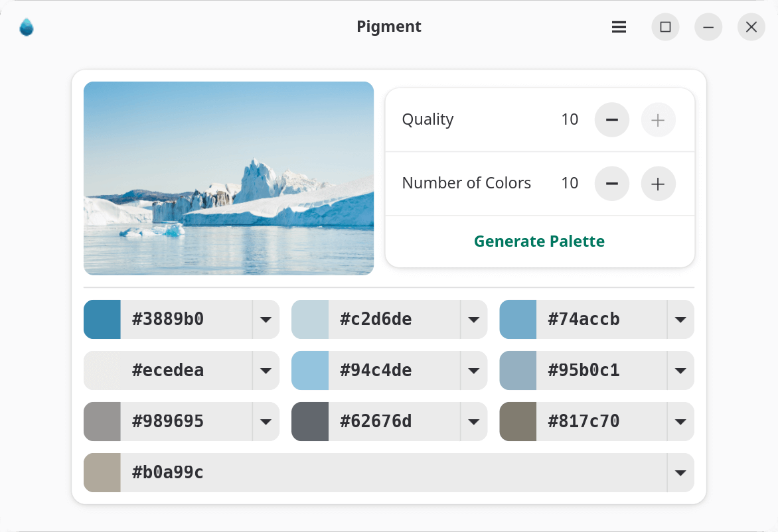
Task: Click the #989695 grey swatch
Action: (x=102, y=421)
